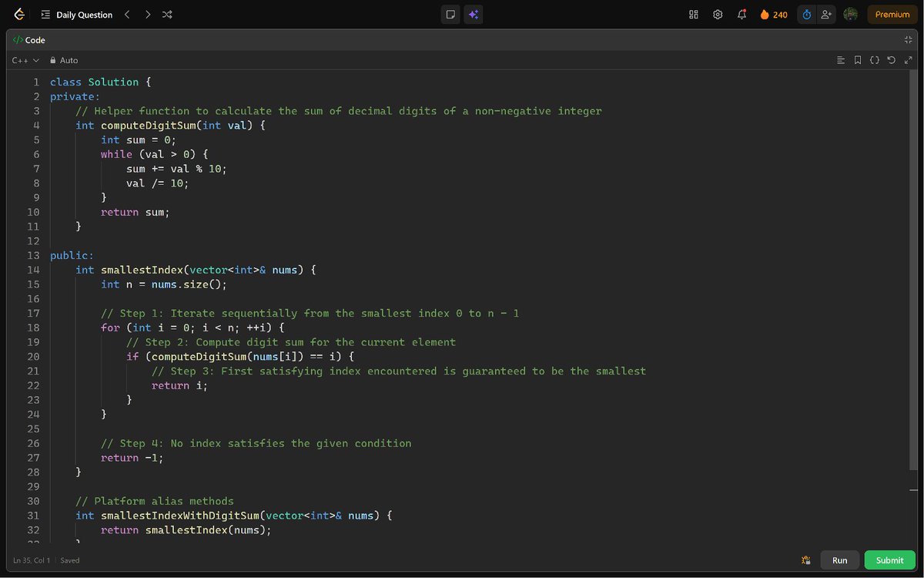Click "int n = nums.size();" line
This screenshot has width=924, height=578.
pyautogui.click(x=164, y=284)
